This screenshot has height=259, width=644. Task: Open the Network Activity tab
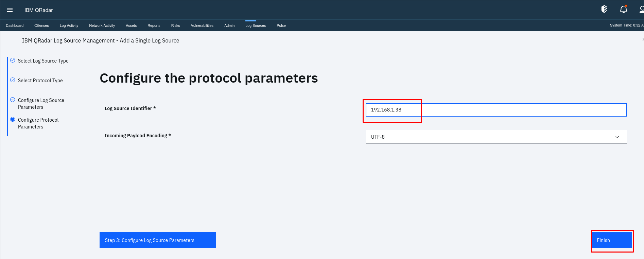point(102,25)
